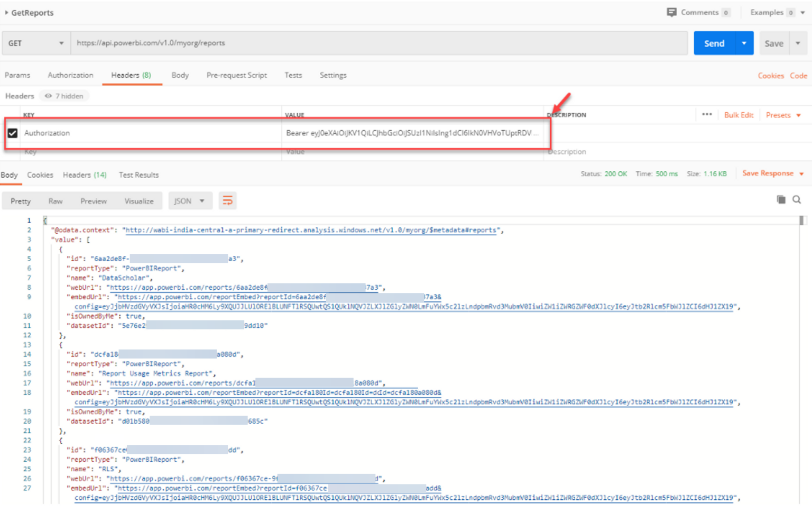The image size is (812, 513).
Task: Open the response Preview view
Action: pos(93,201)
